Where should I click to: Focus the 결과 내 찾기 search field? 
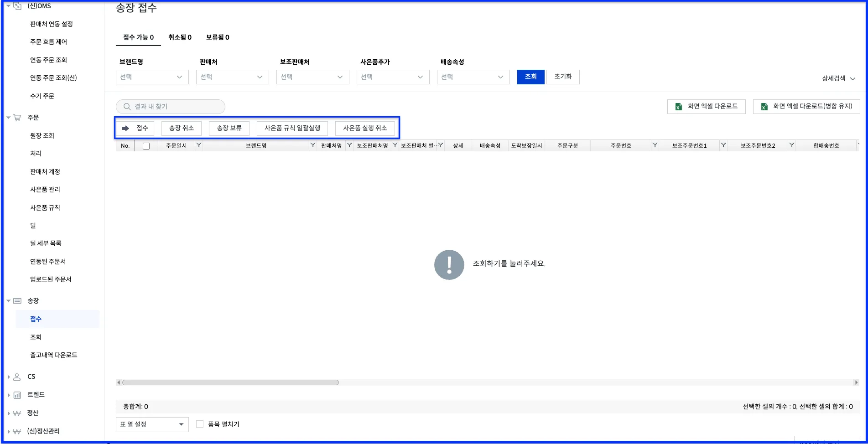click(x=171, y=107)
